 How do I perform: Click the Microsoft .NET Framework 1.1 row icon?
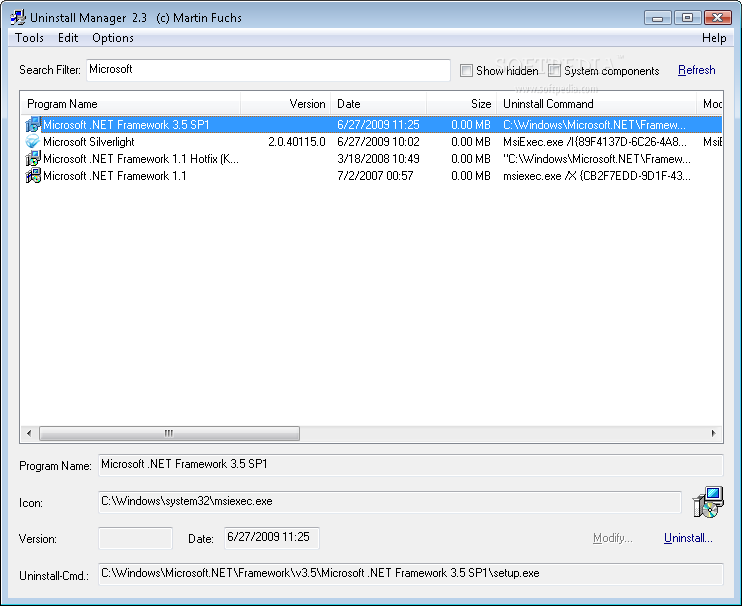click(33, 176)
